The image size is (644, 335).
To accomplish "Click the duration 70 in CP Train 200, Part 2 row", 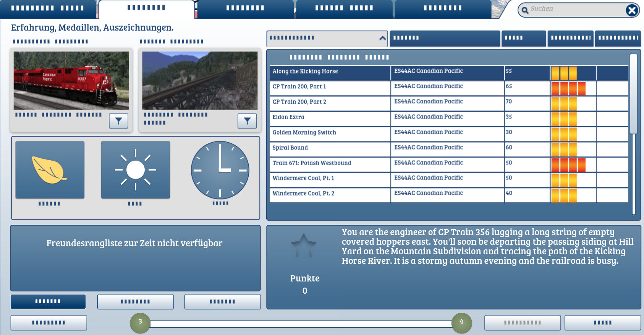I will click(x=509, y=102).
